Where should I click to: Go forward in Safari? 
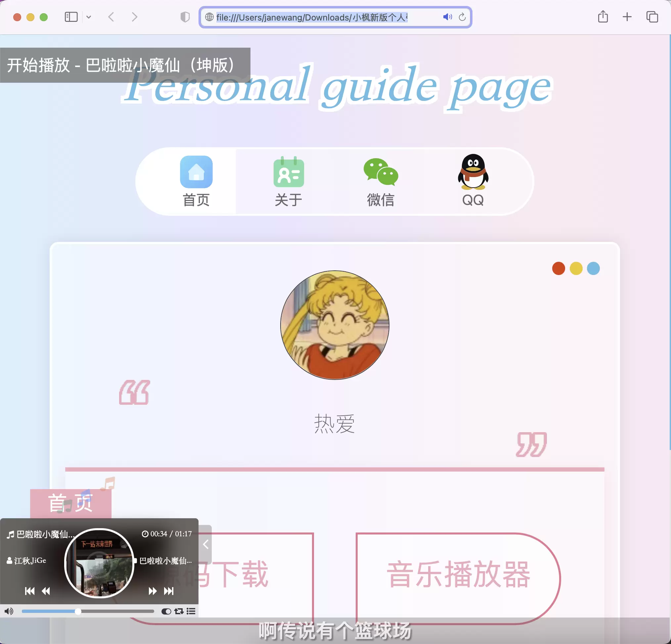135,17
